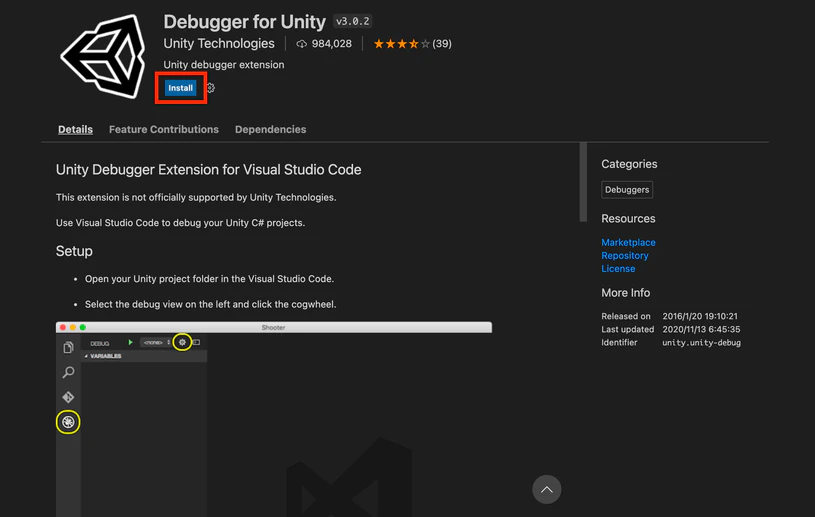Click the Debugger for Unity title
Viewport: 815px width, 517px height.
coord(244,22)
